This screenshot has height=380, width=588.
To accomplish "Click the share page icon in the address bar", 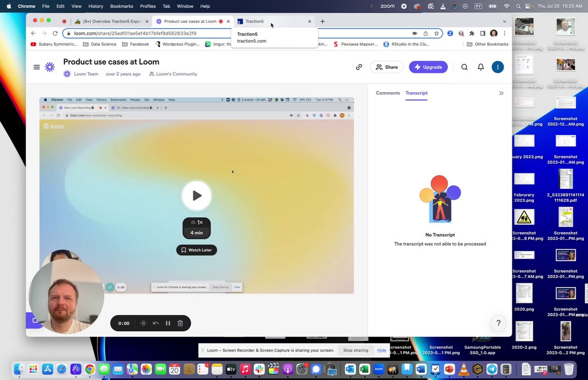I will [x=425, y=34].
